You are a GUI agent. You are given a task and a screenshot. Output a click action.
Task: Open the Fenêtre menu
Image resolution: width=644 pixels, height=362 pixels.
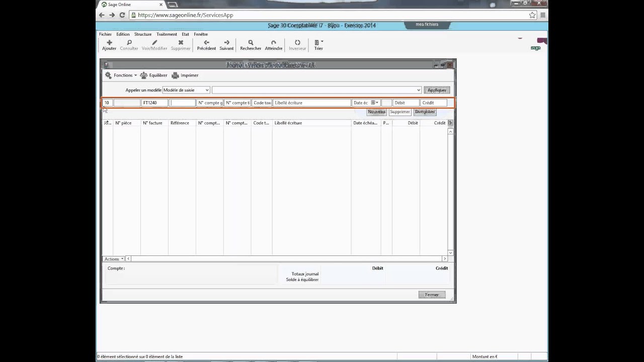tap(201, 34)
